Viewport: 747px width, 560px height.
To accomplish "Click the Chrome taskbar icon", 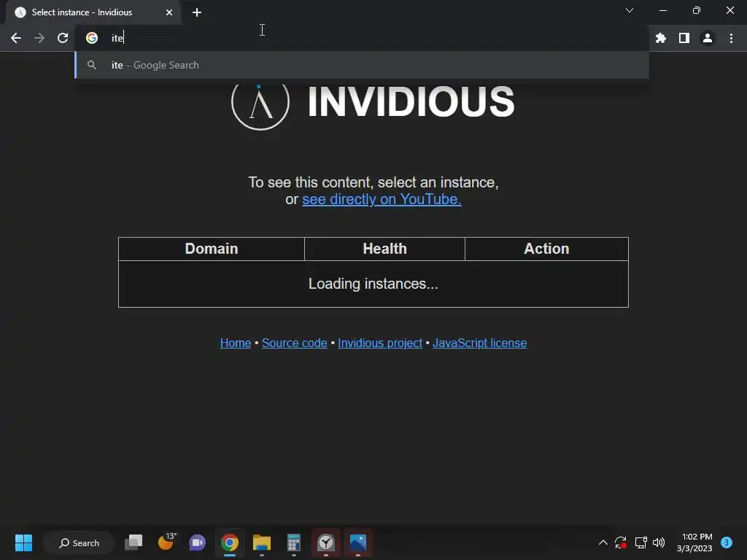I will (x=230, y=542).
